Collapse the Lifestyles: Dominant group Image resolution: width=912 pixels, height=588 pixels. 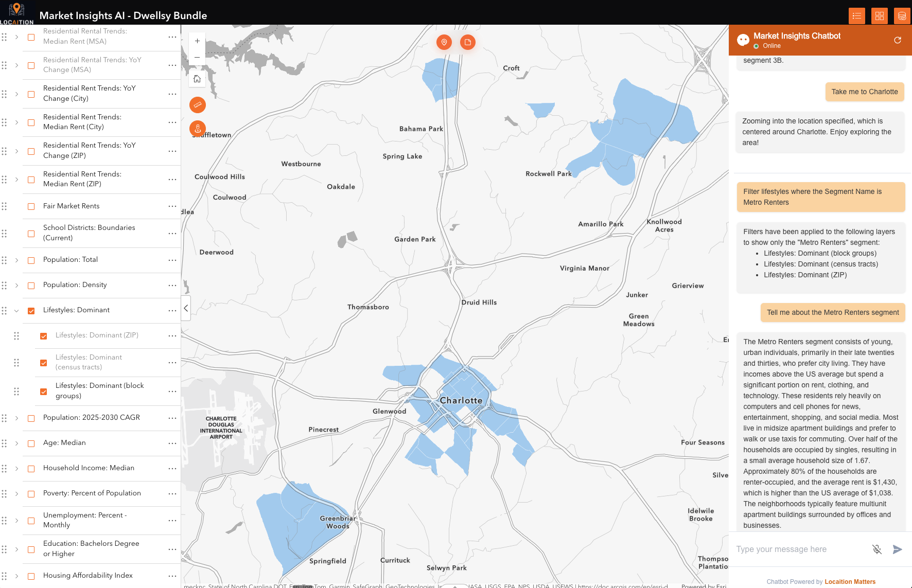[16, 311]
